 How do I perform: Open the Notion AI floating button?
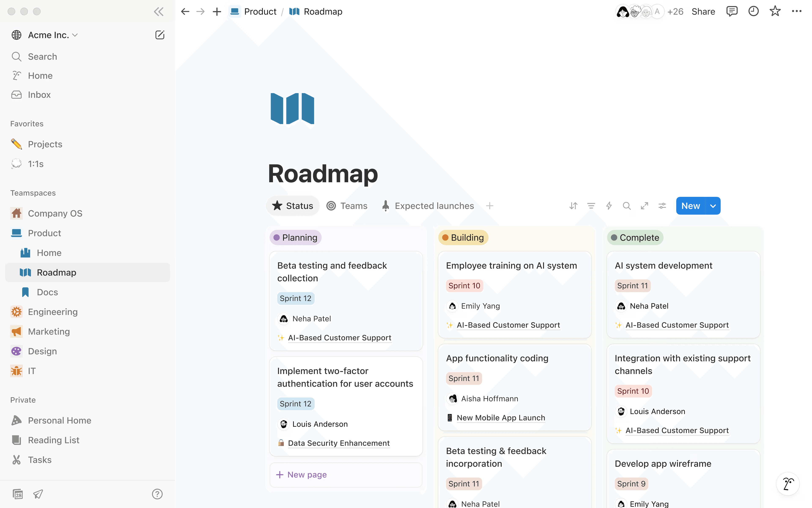pos(788,484)
